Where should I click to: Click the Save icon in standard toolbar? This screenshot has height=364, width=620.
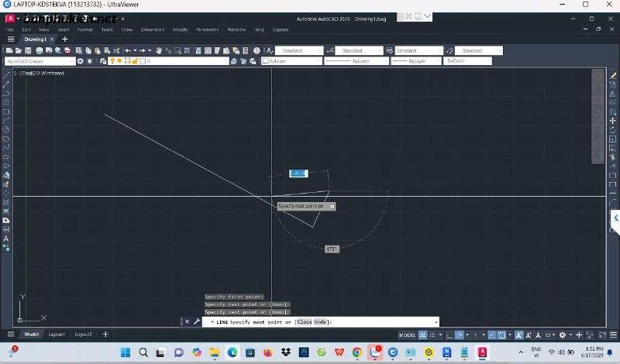click(x=27, y=50)
